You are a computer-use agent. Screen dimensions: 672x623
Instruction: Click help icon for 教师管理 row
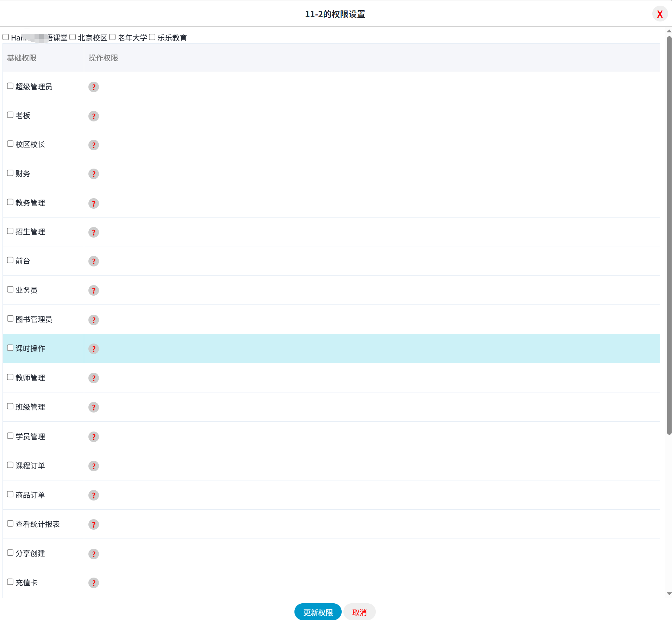[93, 378]
